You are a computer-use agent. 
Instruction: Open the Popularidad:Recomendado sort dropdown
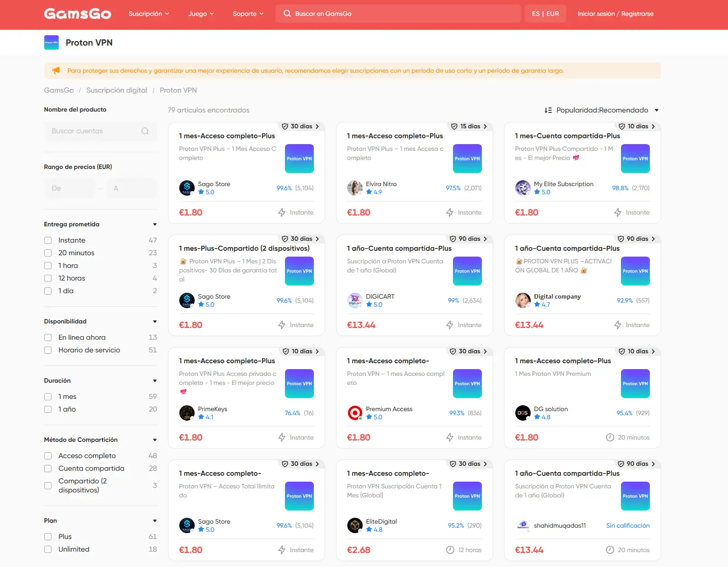[x=602, y=110]
